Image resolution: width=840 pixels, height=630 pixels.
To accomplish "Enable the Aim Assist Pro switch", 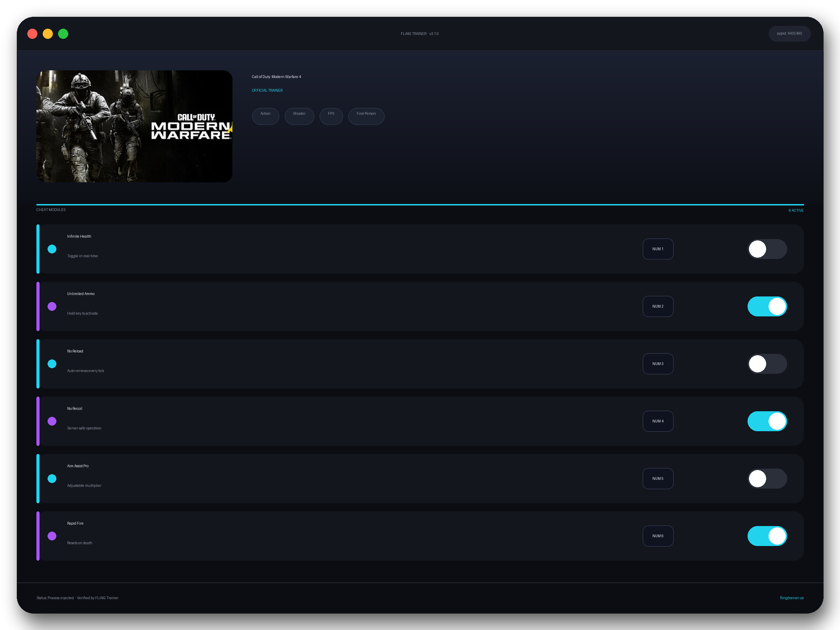I will 767,478.
